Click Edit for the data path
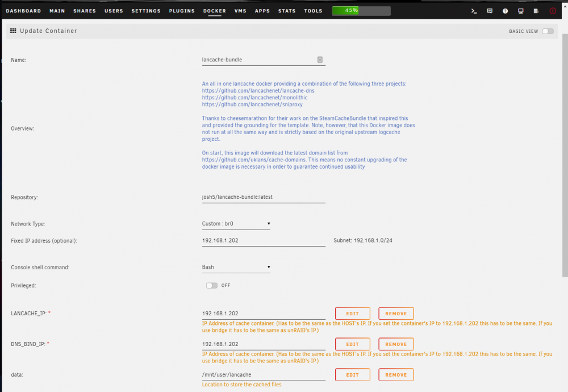The image size is (568, 392). pos(353,375)
